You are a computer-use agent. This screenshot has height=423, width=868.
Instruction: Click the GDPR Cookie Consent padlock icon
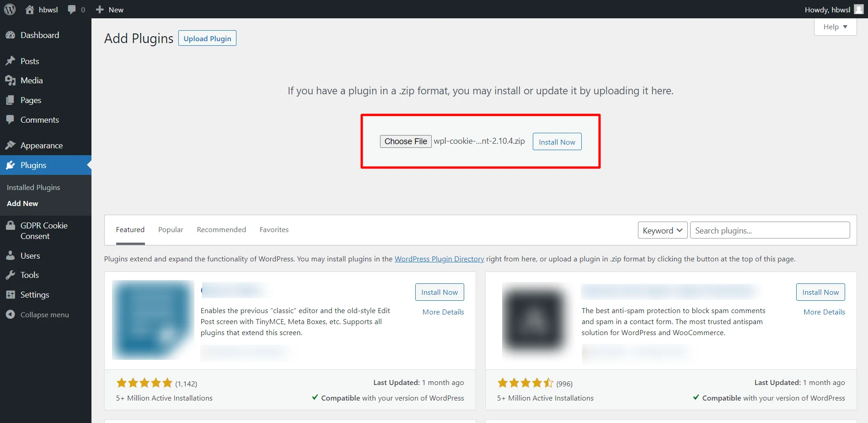pyautogui.click(x=11, y=225)
